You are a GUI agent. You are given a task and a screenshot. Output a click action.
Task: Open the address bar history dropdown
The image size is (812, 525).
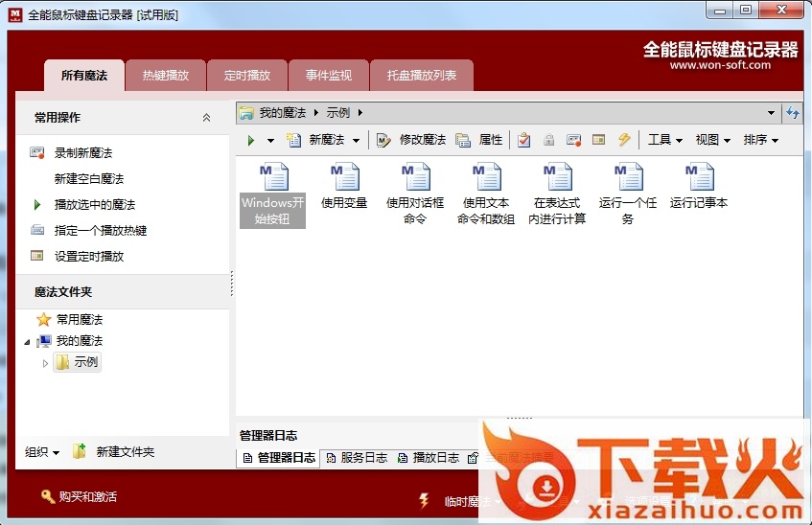point(771,112)
